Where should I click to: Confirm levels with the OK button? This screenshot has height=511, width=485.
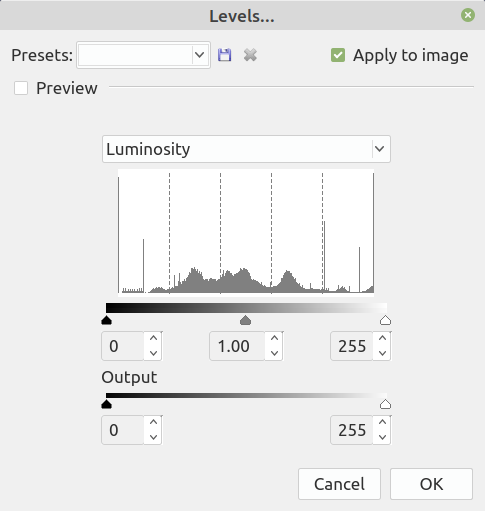tap(431, 484)
